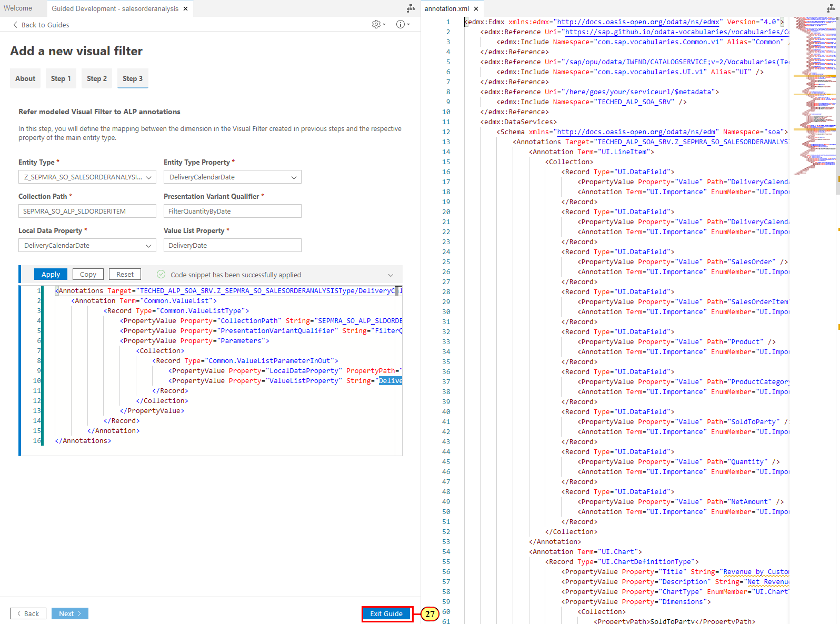Expand the Entity Type dropdown
Viewport: 840px width, 624px height.
(x=149, y=177)
